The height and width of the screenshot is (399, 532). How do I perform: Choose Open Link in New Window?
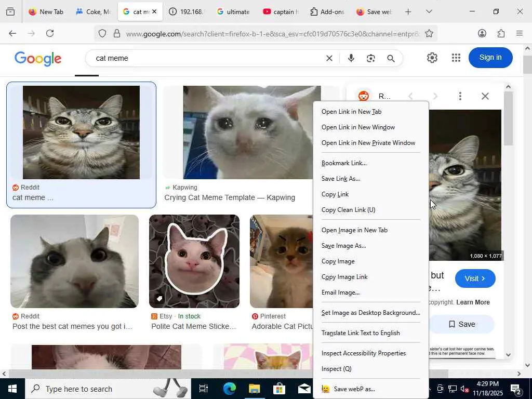(x=371, y=127)
